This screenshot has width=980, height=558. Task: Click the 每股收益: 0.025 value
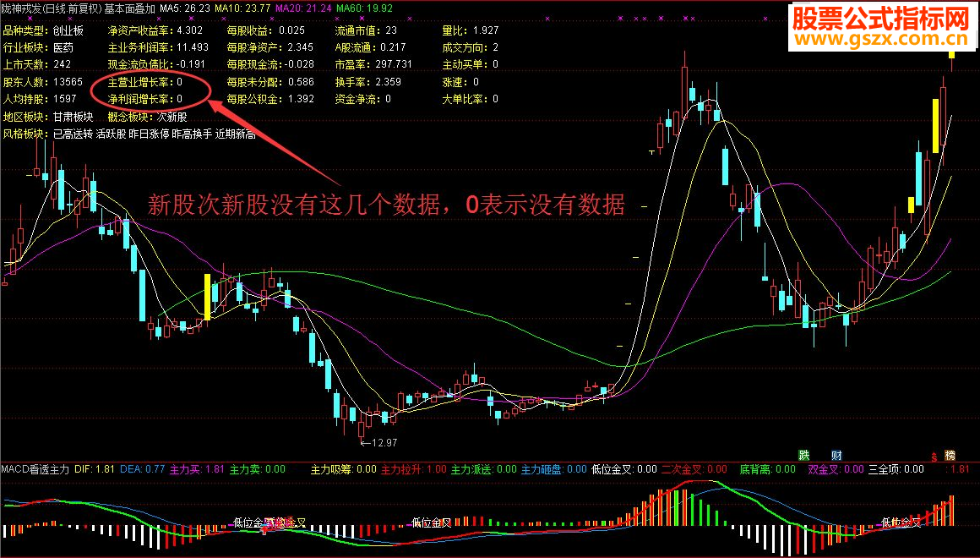(x=265, y=30)
